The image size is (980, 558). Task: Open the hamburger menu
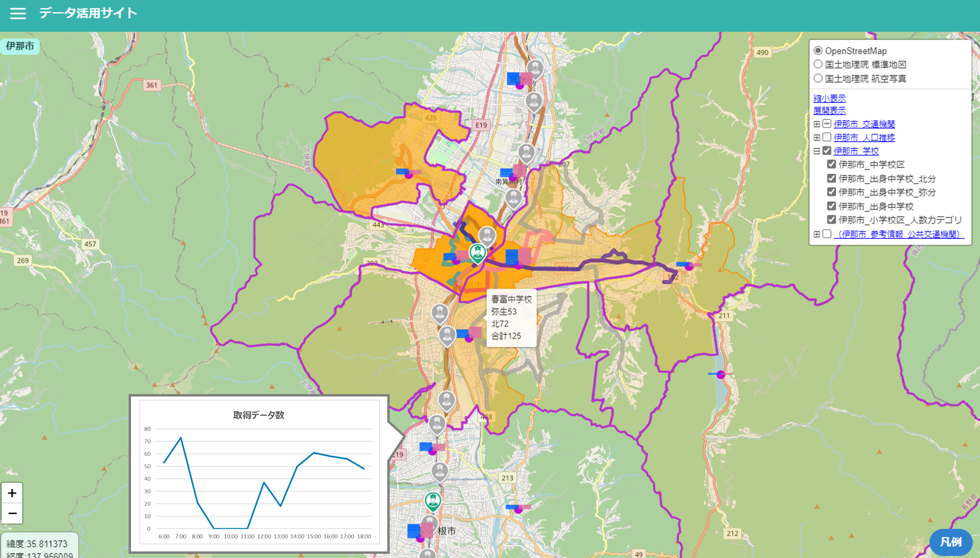(x=18, y=13)
